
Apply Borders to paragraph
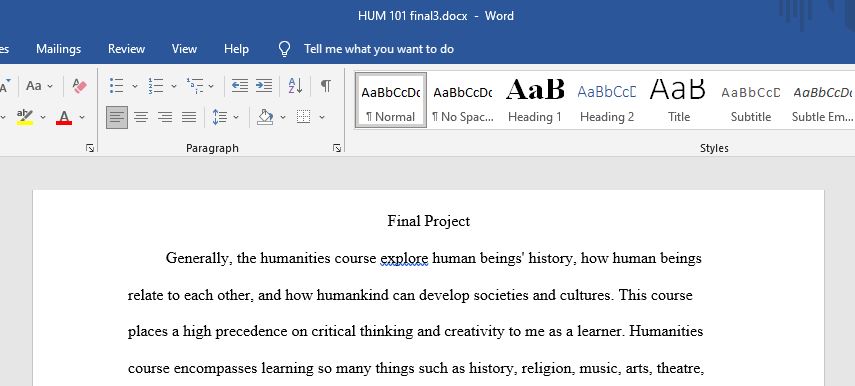[x=304, y=117]
